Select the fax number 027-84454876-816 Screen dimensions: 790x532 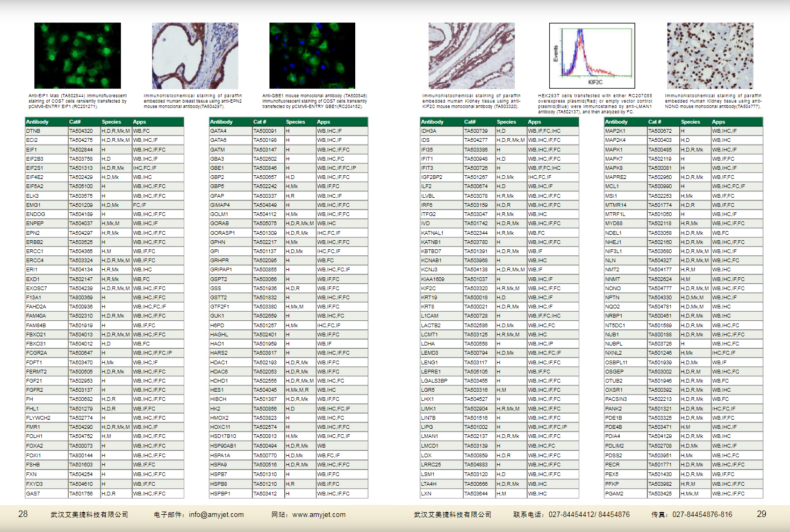click(702, 515)
